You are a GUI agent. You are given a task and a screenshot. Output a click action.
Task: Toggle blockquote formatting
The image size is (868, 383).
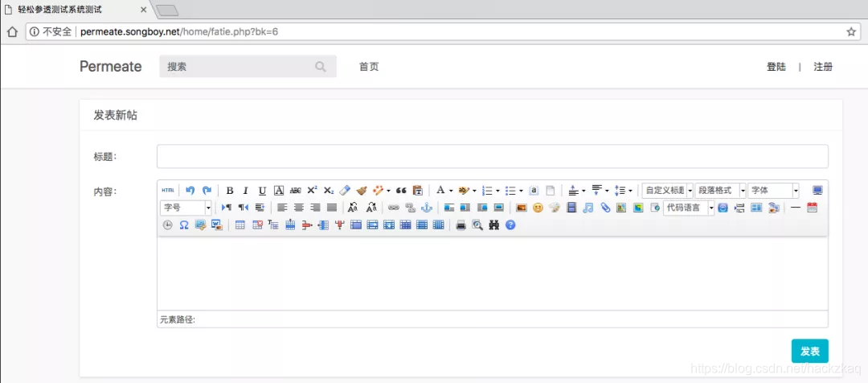(402, 190)
